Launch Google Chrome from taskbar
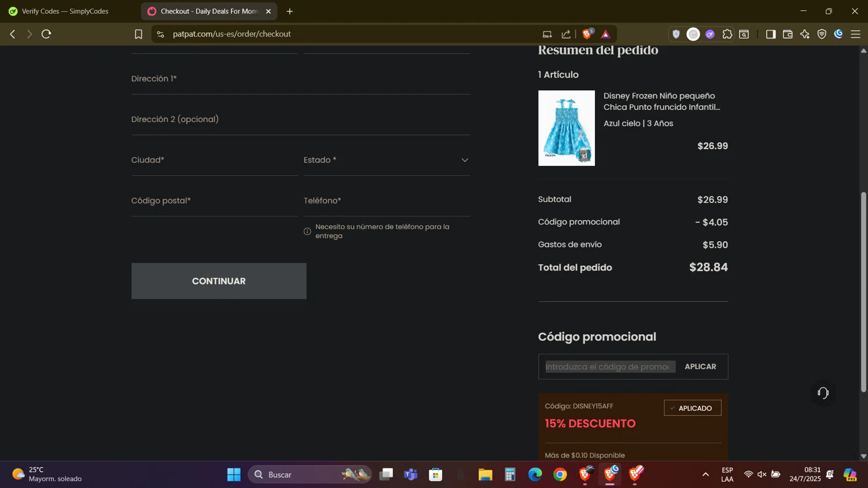Screen dimensions: 868x488 click(x=560, y=475)
